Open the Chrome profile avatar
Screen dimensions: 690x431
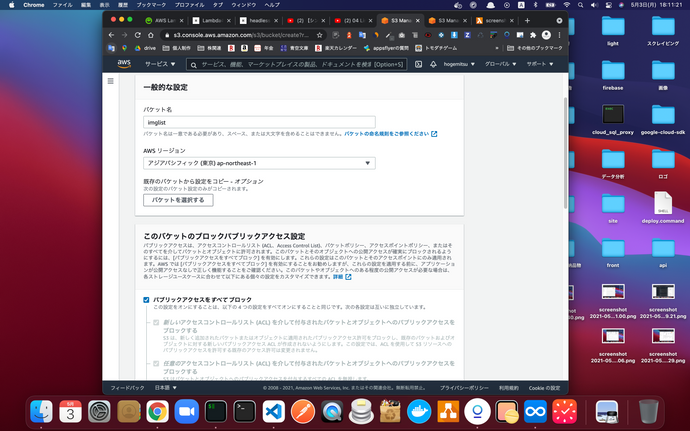point(546,35)
